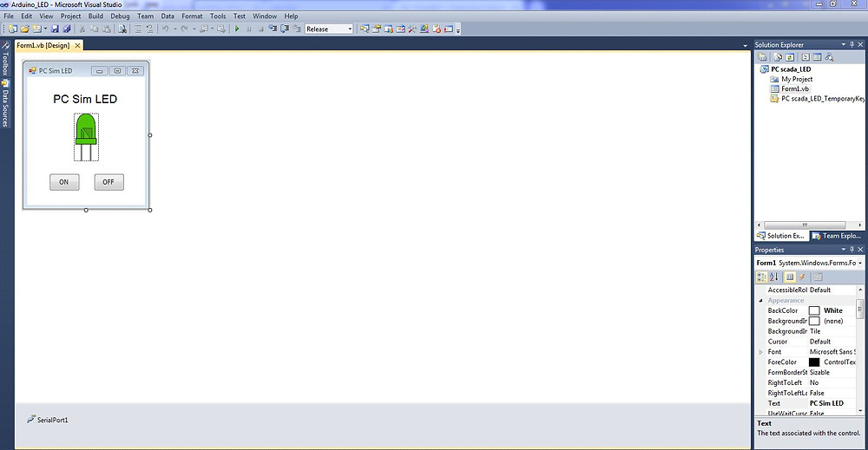Click the Open File folder icon

pos(24,29)
